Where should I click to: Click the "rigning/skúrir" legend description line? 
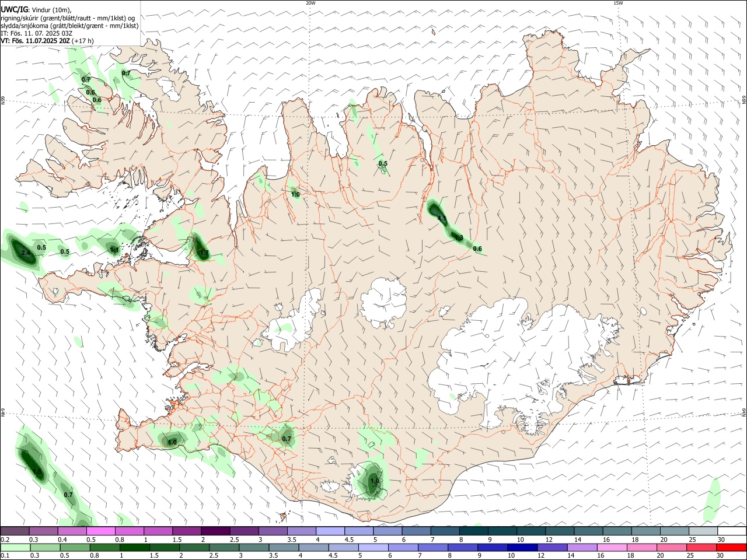pos(68,18)
